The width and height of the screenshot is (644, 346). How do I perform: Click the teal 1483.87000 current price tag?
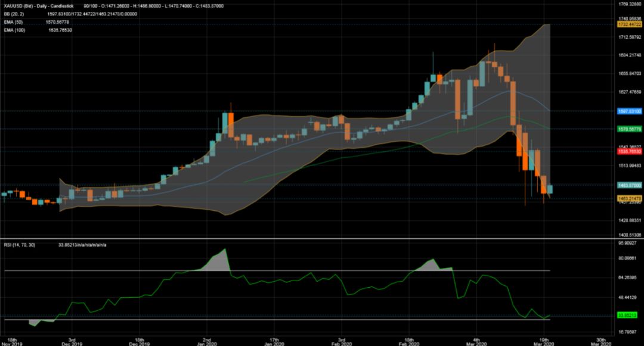tap(630, 186)
